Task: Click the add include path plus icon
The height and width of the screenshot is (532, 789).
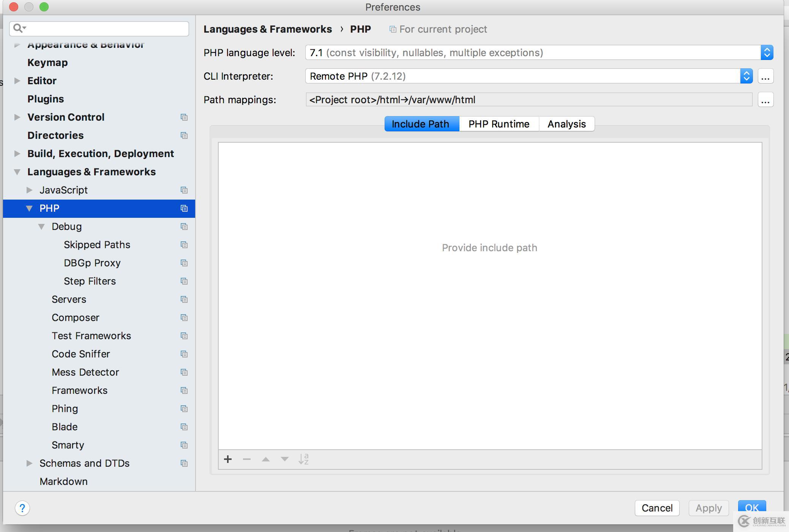Action: [228, 459]
